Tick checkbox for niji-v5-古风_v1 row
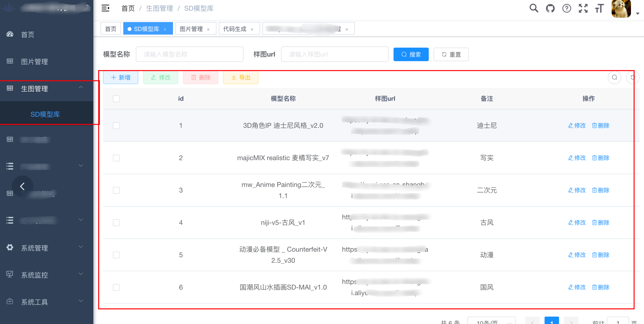The image size is (644, 324). [x=116, y=223]
